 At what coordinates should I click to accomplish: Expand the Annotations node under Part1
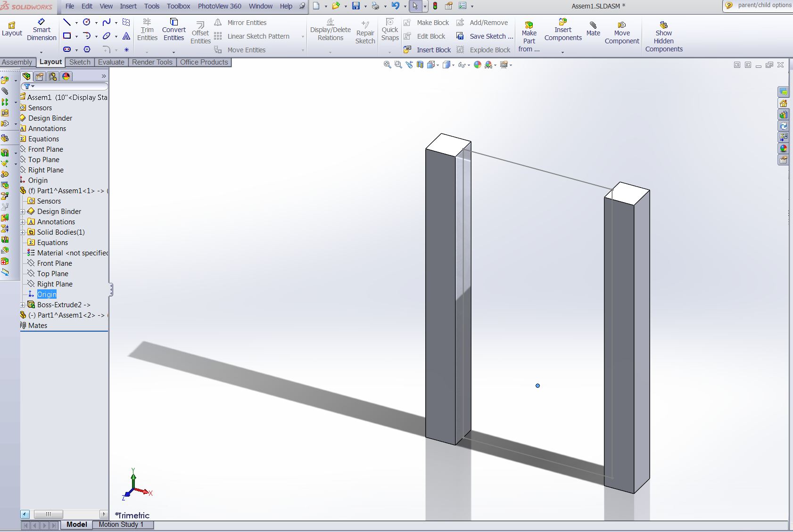(x=23, y=222)
